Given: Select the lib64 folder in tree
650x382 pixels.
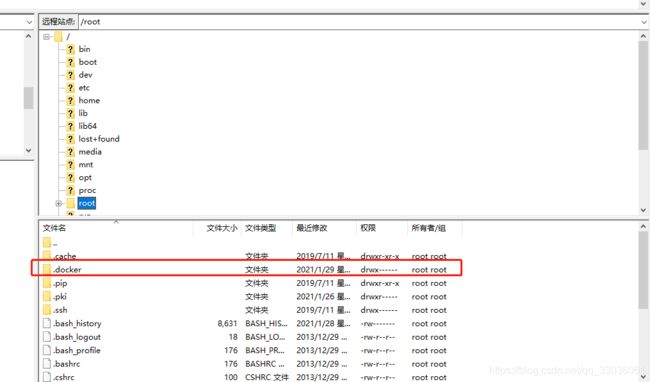Looking at the screenshot, I should pyautogui.click(x=87, y=126).
